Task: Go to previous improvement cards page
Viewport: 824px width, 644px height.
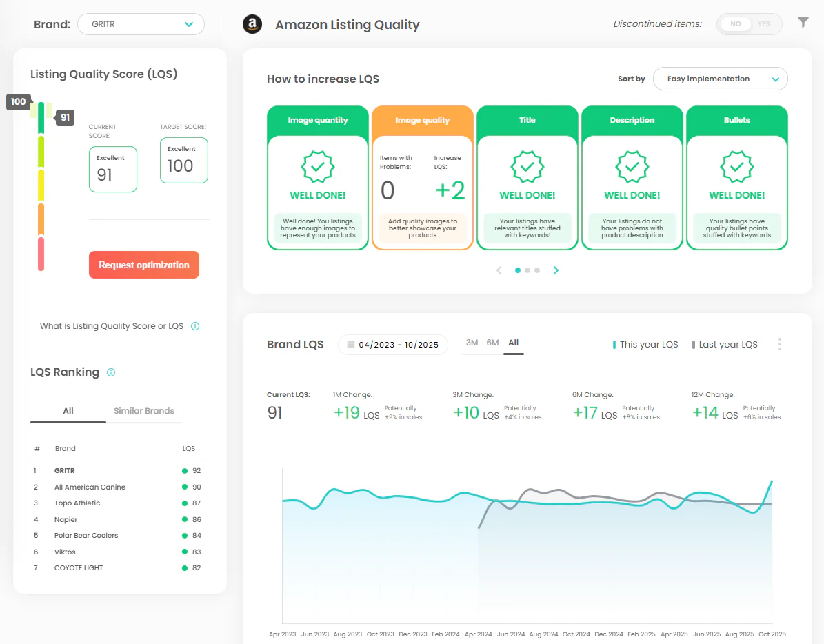Action: pyautogui.click(x=499, y=270)
